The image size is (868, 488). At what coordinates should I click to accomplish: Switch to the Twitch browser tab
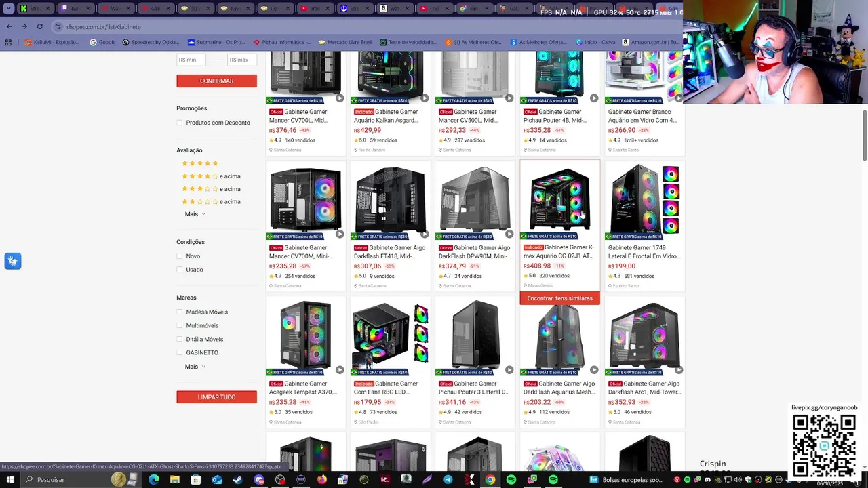pos(75,9)
